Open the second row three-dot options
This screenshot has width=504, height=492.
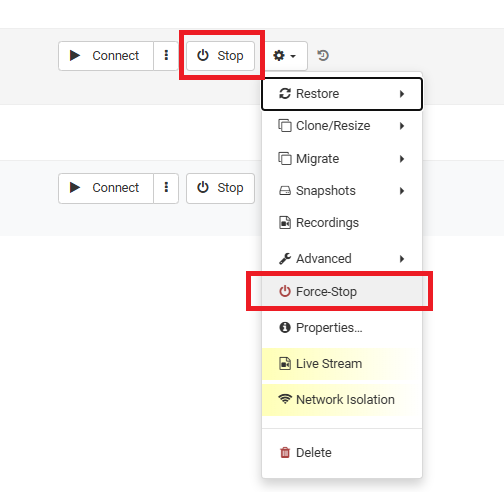point(166,188)
